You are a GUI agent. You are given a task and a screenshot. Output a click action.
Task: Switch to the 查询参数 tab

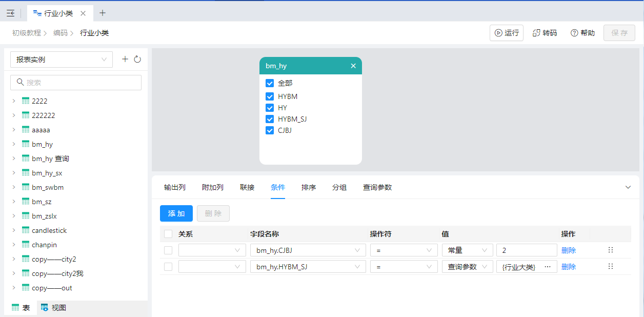[377, 188]
